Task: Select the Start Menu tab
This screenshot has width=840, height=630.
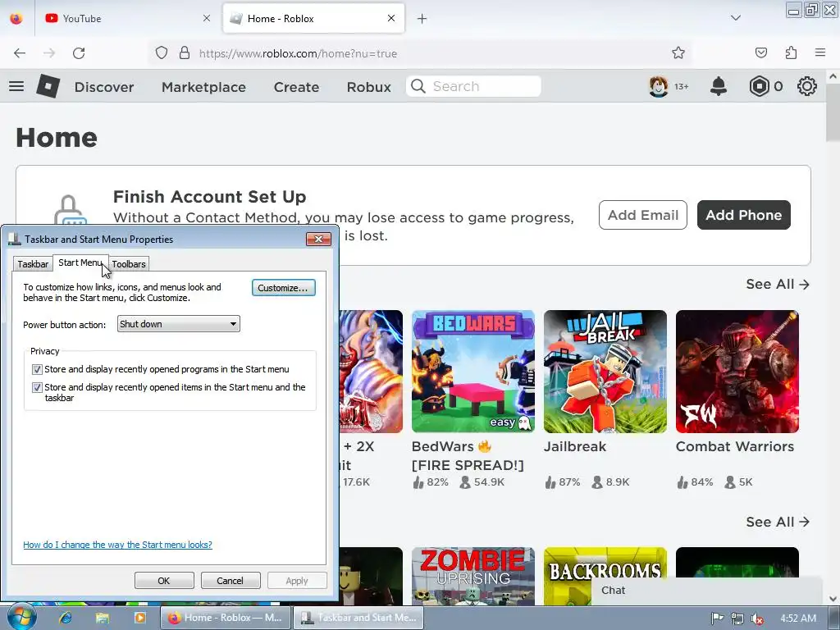Action: [x=80, y=262]
